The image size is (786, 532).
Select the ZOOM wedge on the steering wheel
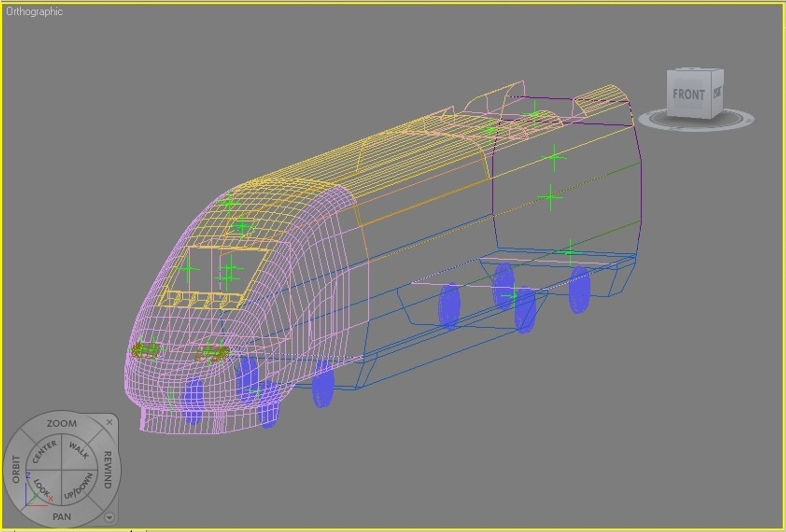[62, 423]
